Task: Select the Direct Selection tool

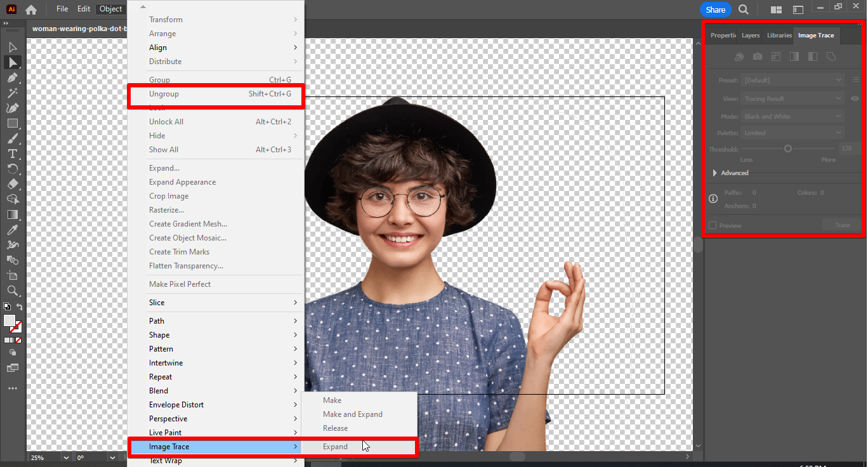Action: 13,62
